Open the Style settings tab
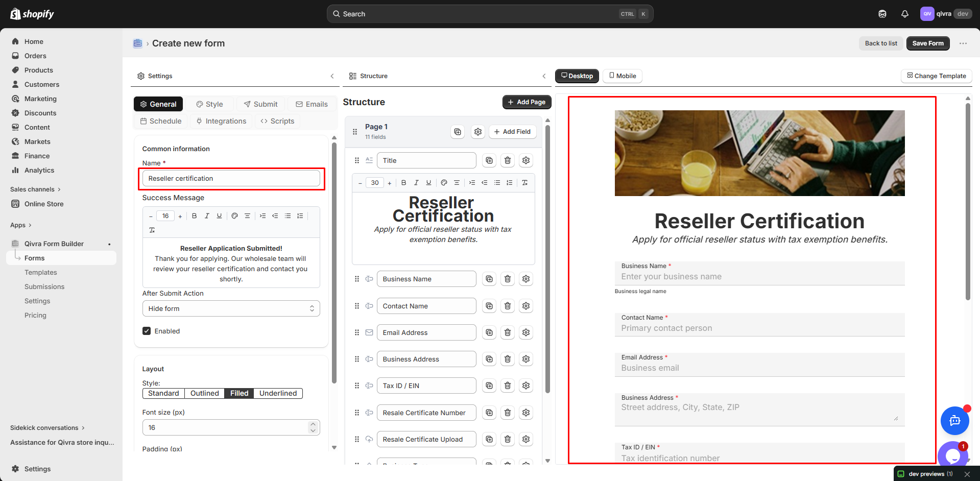980x481 pixels. (x=209, y=104)
